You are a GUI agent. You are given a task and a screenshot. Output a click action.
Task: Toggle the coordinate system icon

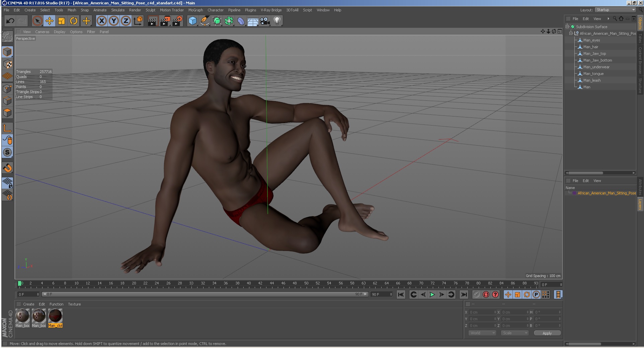coord(138,21)
